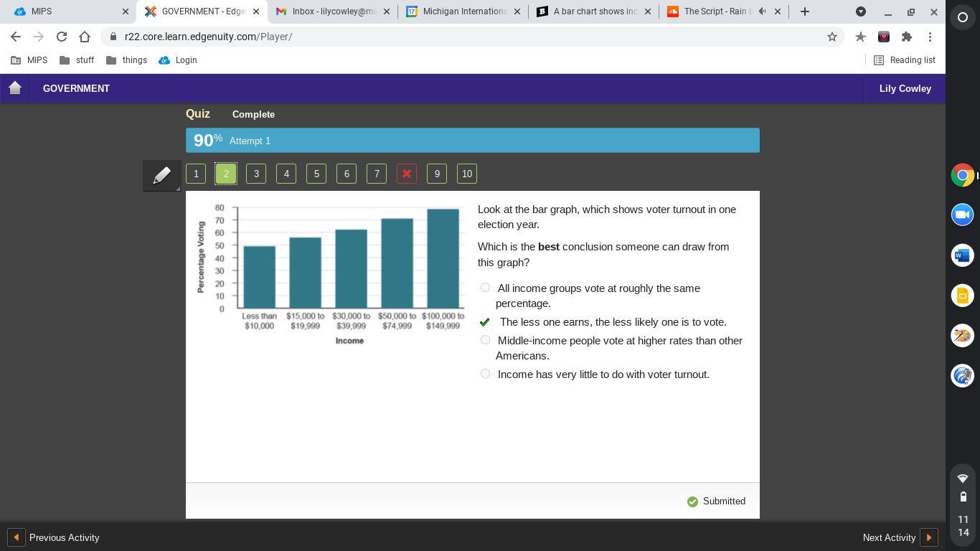Click the Submitted status label
Screen dimensions: 980x551
724,501
